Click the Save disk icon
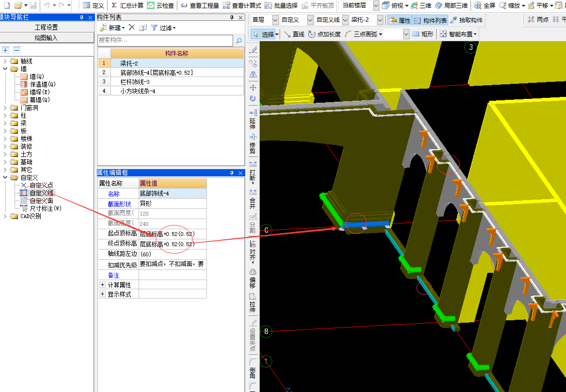Screen dimensions: 566x392 coord(33,5)
